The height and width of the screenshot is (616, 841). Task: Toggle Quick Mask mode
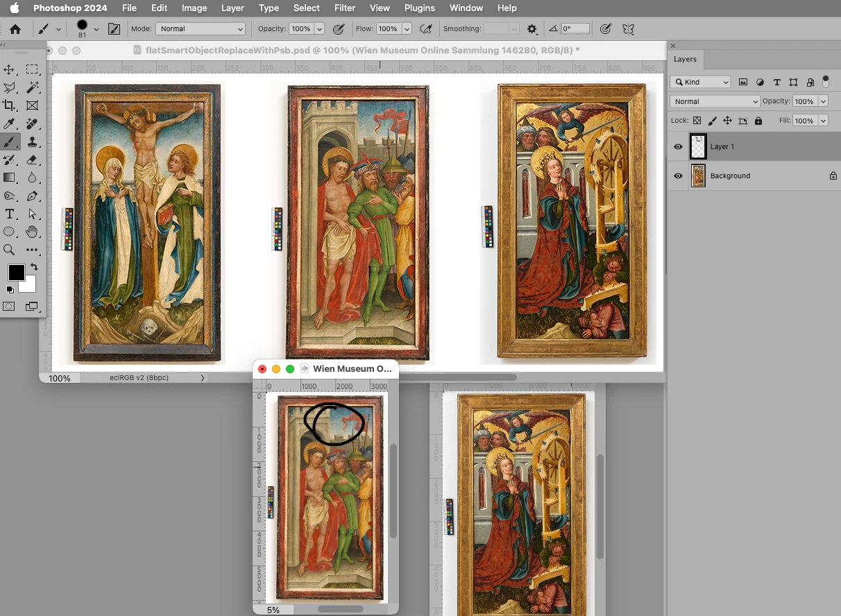10,306
